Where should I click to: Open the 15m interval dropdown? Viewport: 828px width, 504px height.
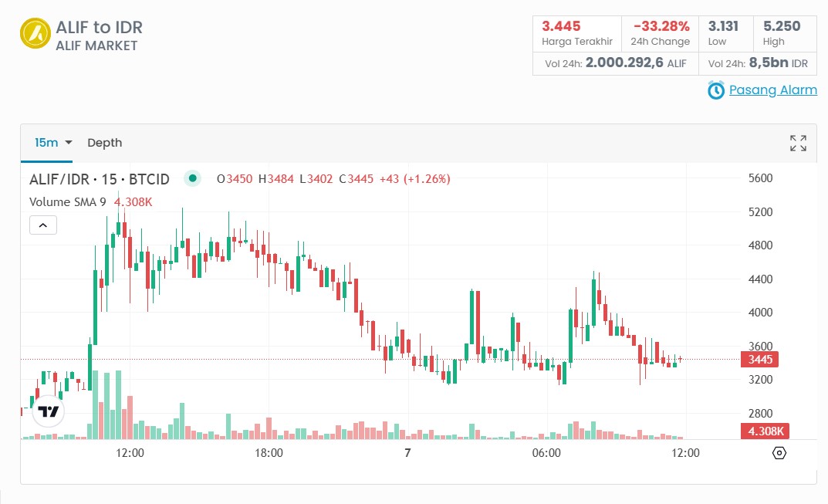tap(53, 143)
